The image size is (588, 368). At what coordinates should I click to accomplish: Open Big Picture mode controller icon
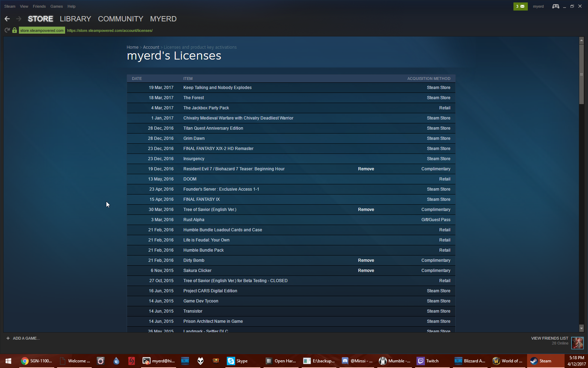click(555, 6)
